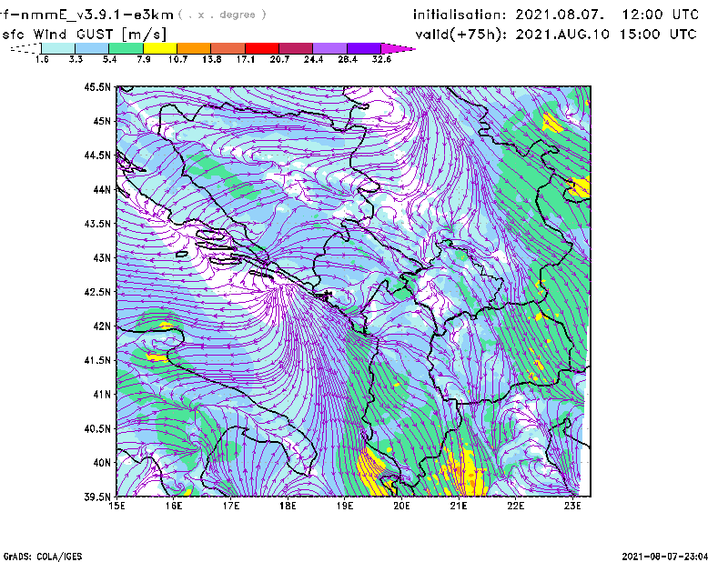Image resolution: width=728 pixels, height=562 pixels.
Task: Click the "19E" longitude label
Action: click(x=345, y=506)
